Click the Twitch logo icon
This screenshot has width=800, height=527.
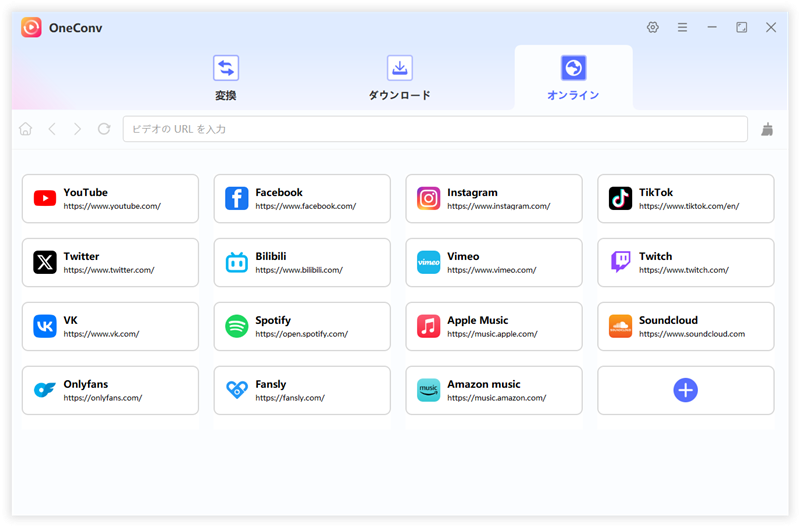(620, 262)
